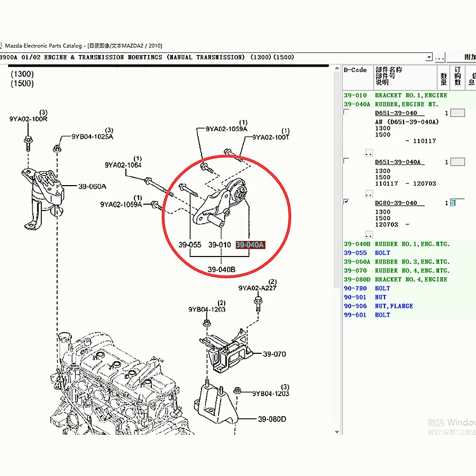Click the 9YA02-100T label in the diagram

[x=271, y=138]
